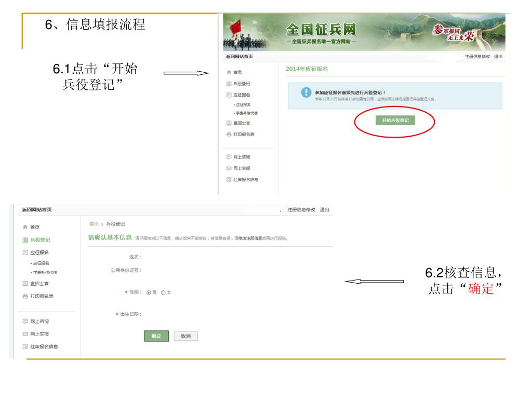
Task: Click 兵役登记 icon in upper sidebar
Action: point(229,84)
